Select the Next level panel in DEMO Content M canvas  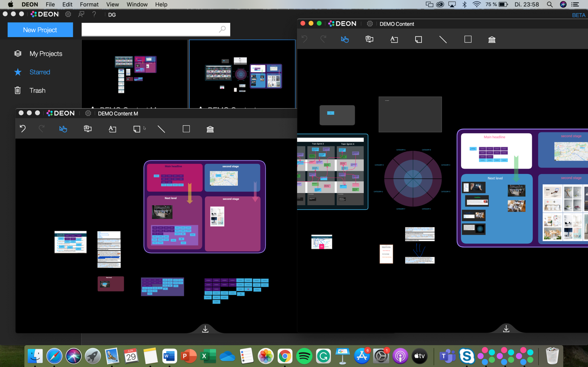(174, 222)
